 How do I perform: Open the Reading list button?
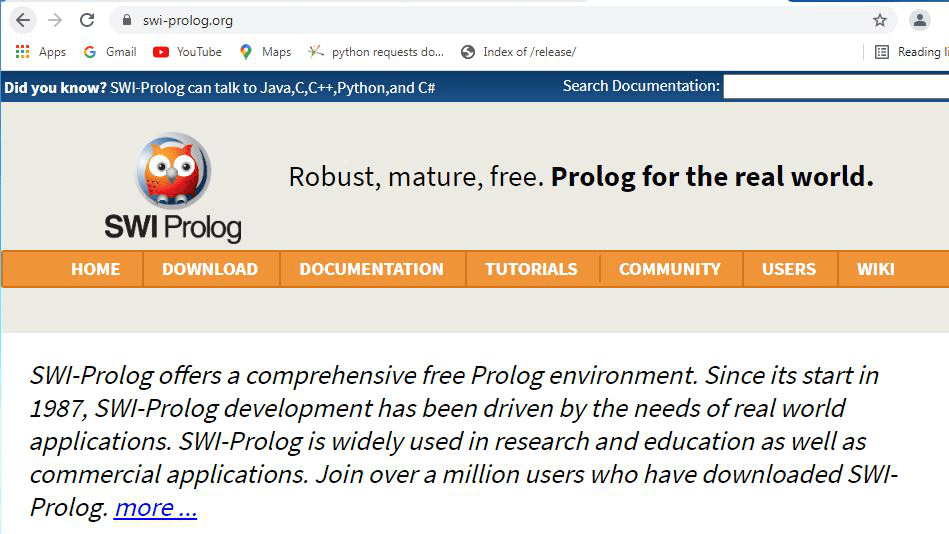(911, 52)
